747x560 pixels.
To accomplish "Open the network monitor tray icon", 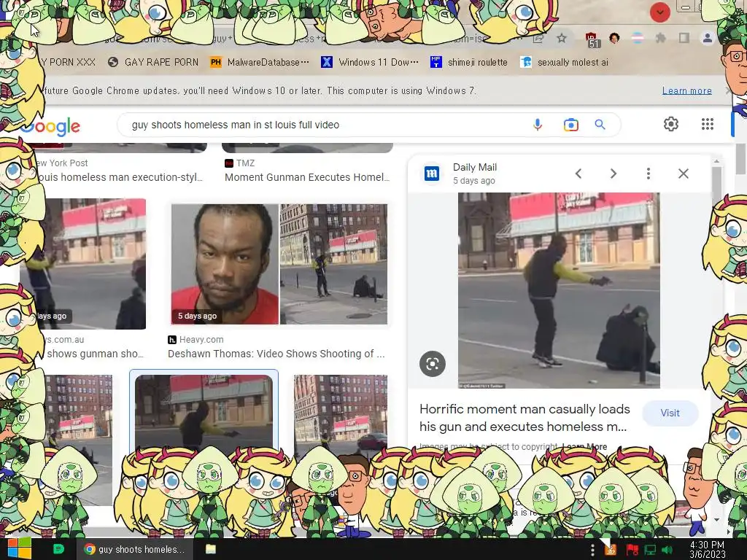I will [x=650, y=550].
